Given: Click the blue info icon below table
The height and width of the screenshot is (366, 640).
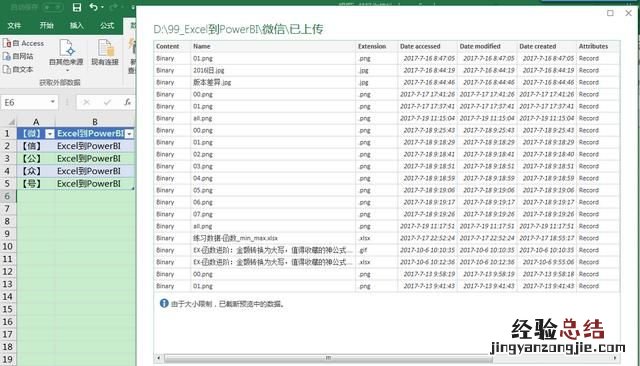Looking at the screenshot, I should point(164,304).
